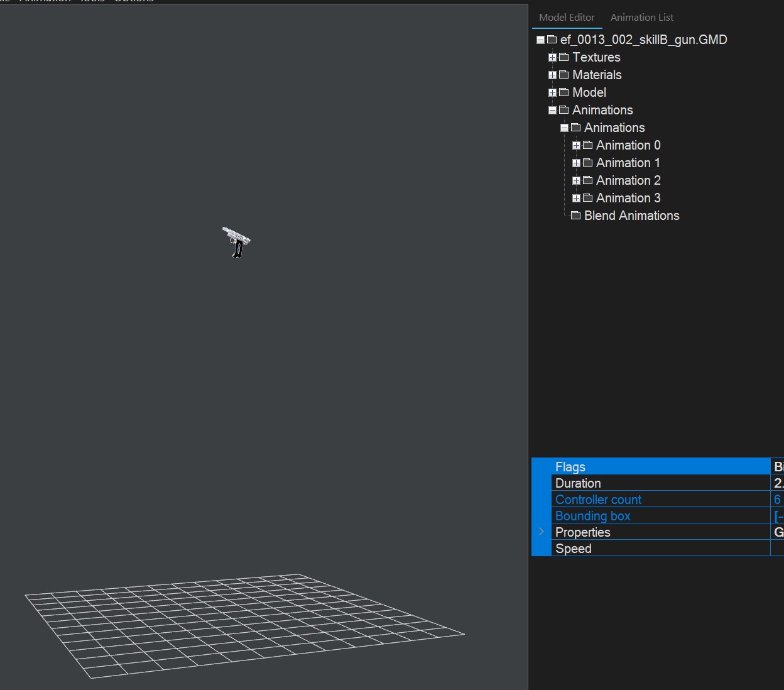The image size is (784, 690).
Task: Click the Animation 1 folder icon
Action: 587,163
